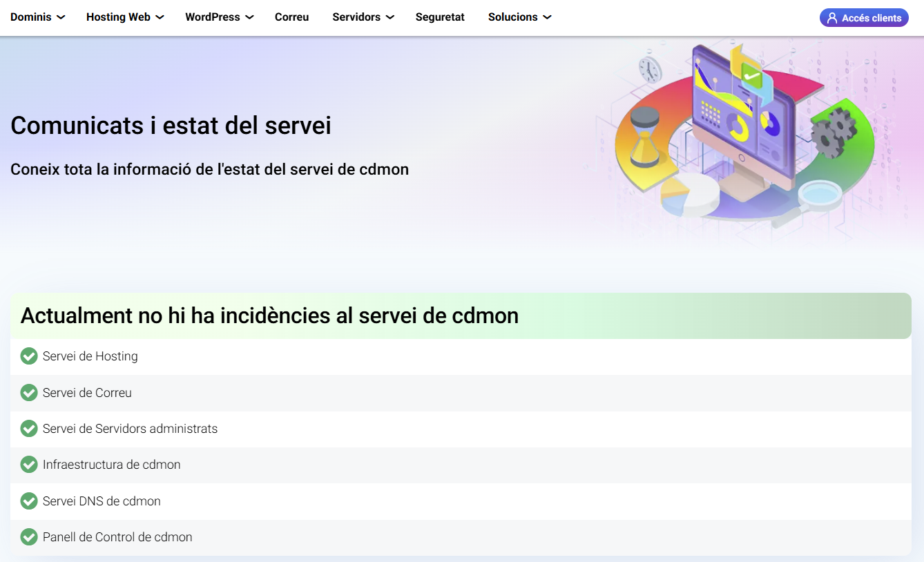
Task: Click the Accés clients button
Action: (x=864, y=18)
